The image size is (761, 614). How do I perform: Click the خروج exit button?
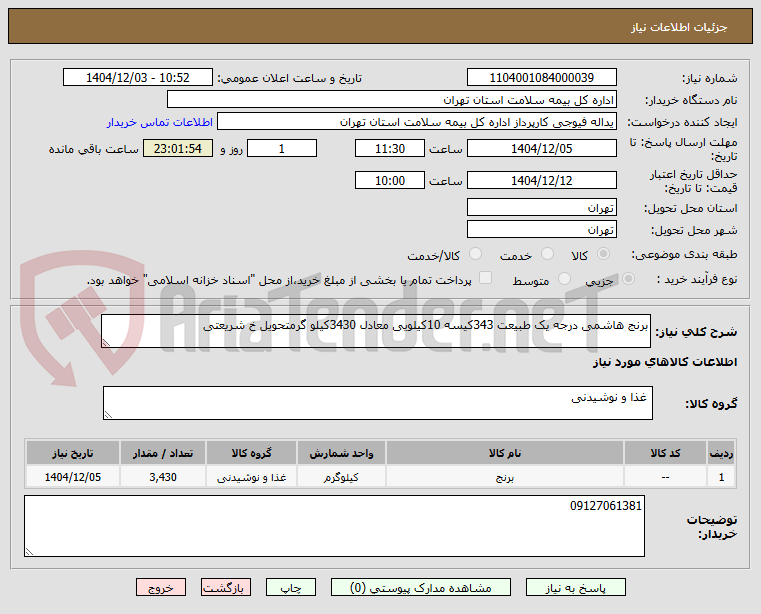click(161, 587)
